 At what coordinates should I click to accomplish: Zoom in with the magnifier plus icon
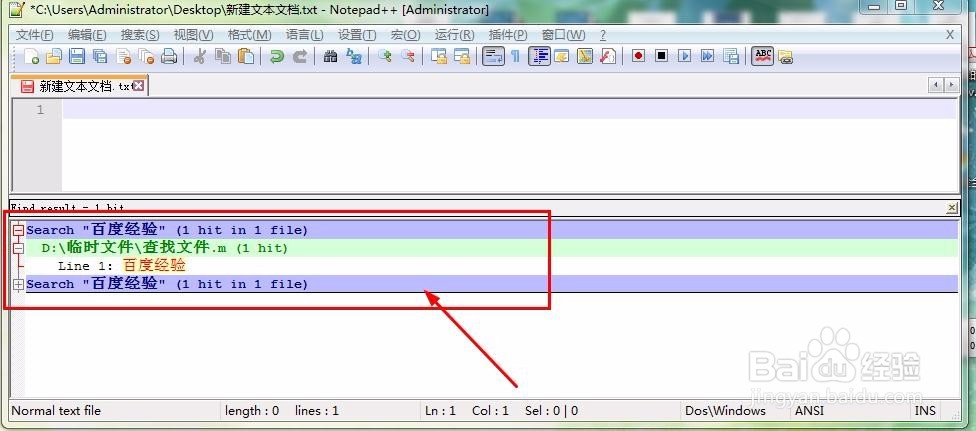pos(385,57)
